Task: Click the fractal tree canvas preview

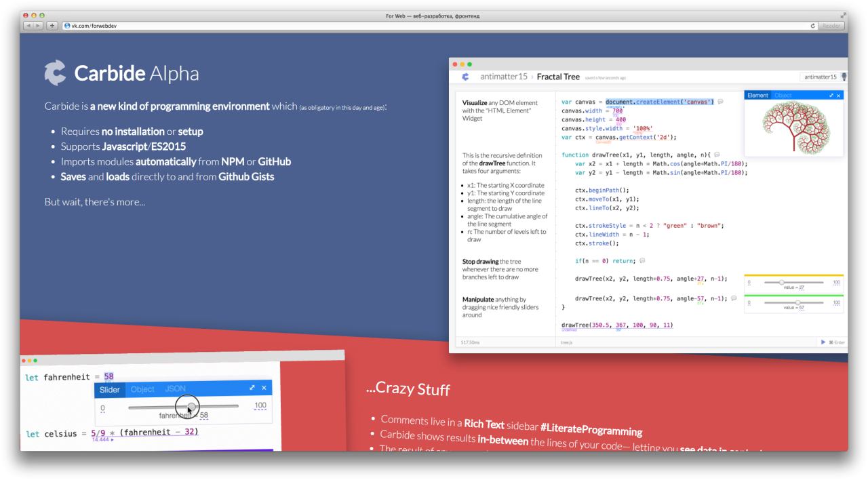Action: point(793,128)
